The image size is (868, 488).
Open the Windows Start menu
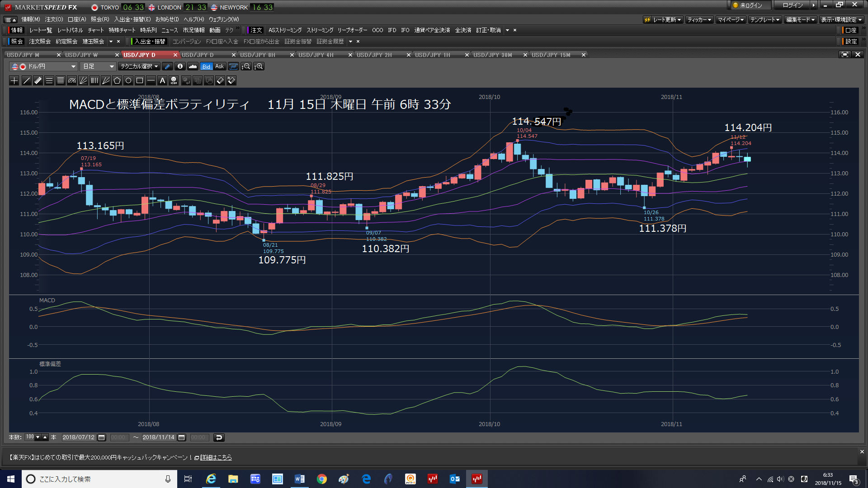click(11, 479)
